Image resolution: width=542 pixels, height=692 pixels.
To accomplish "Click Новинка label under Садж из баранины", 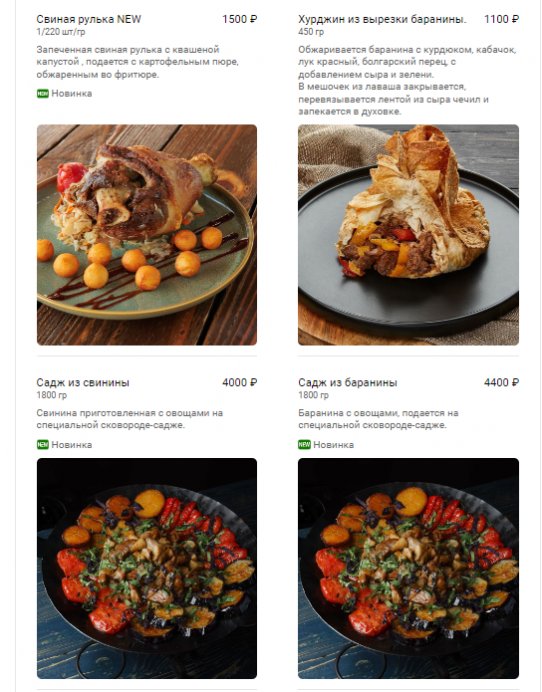I will [333, 444].
